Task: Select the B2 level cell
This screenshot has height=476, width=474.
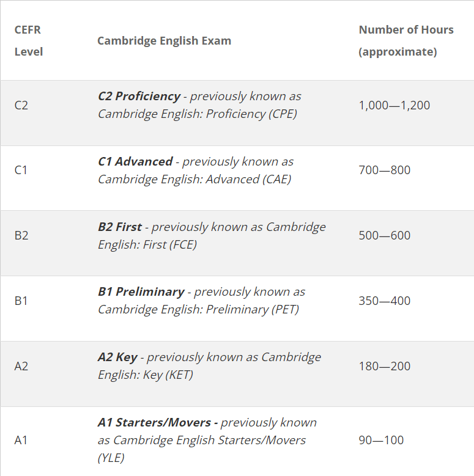Action: point(21,235)
